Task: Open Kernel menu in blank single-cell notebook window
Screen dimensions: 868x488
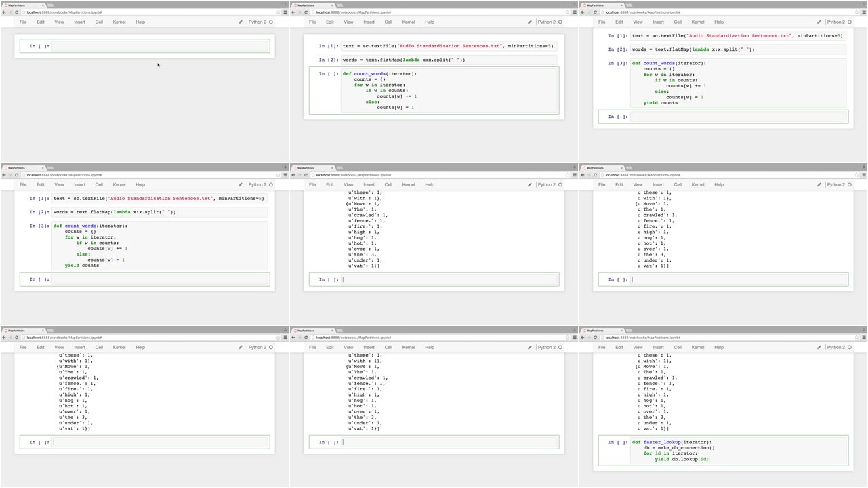Action: (x=119, y=22)
